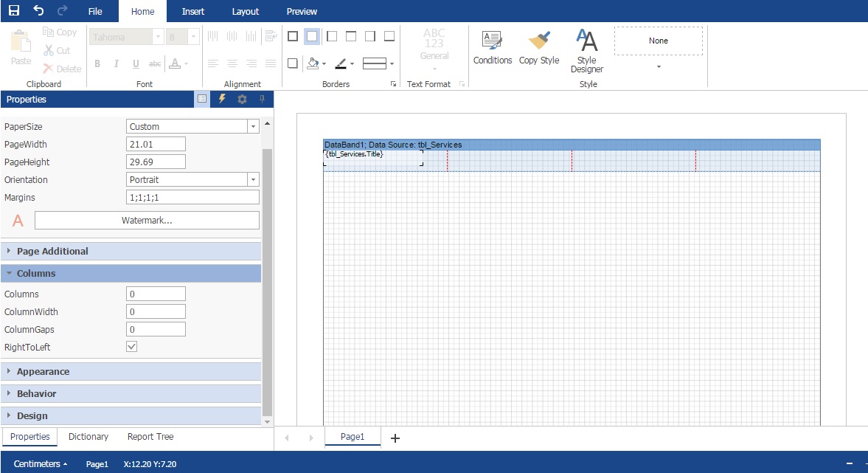This screenshot has height=473, width=868.
Task: Select the no-border option
Action: click(312, 37)
